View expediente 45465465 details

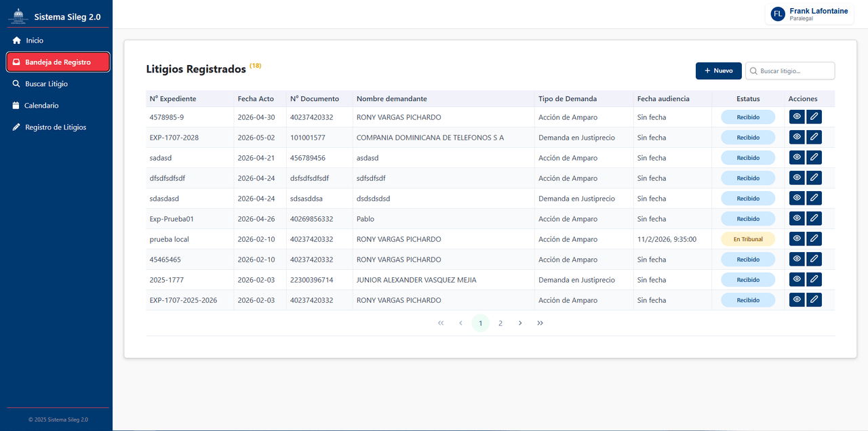pyautogui.click(x=797, y=259)
